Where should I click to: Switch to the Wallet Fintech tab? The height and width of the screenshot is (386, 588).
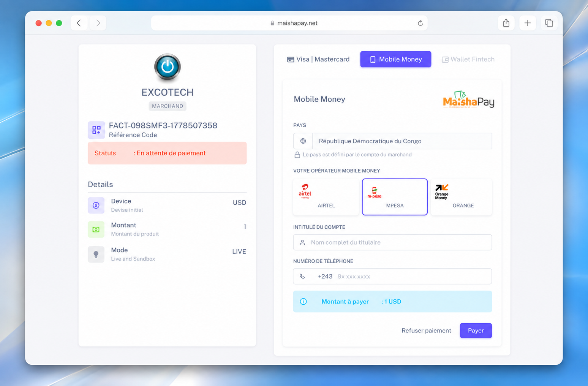[x=468, y=59]
